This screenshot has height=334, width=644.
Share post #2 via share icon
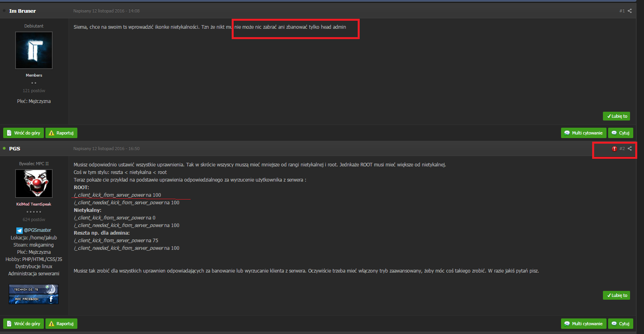[630, 148]
